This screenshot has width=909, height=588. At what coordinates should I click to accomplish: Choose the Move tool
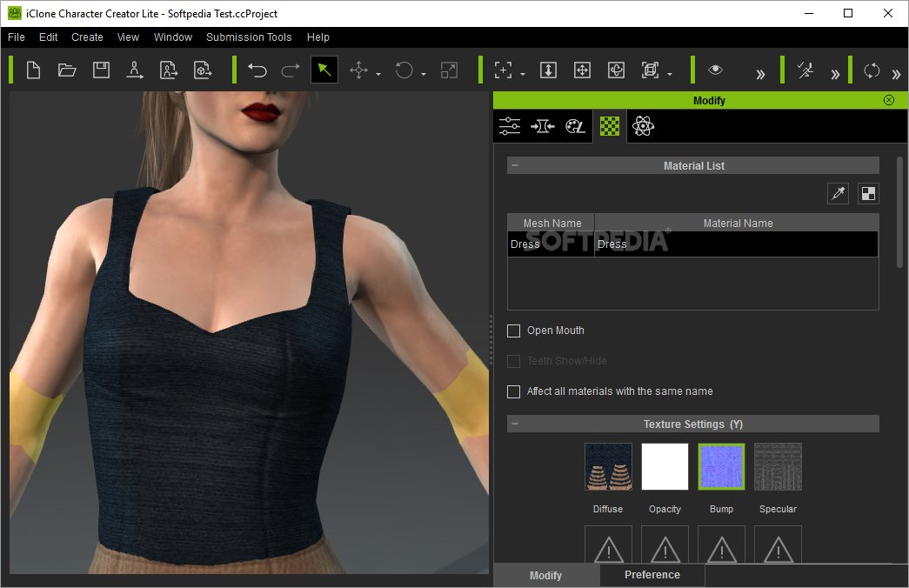pos(359,70)
